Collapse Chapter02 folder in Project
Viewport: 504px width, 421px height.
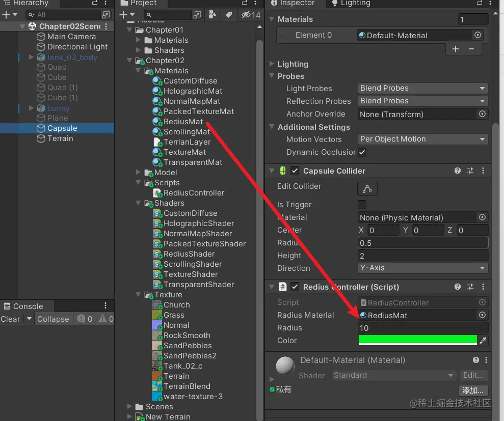point(129,61)
